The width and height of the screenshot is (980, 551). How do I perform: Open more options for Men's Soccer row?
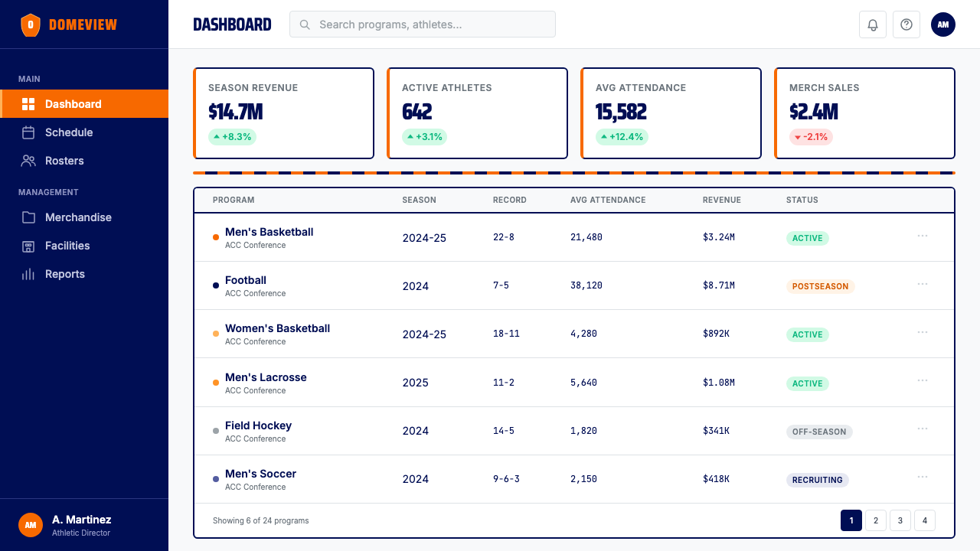pyautogui.click(x=923, y=478)
